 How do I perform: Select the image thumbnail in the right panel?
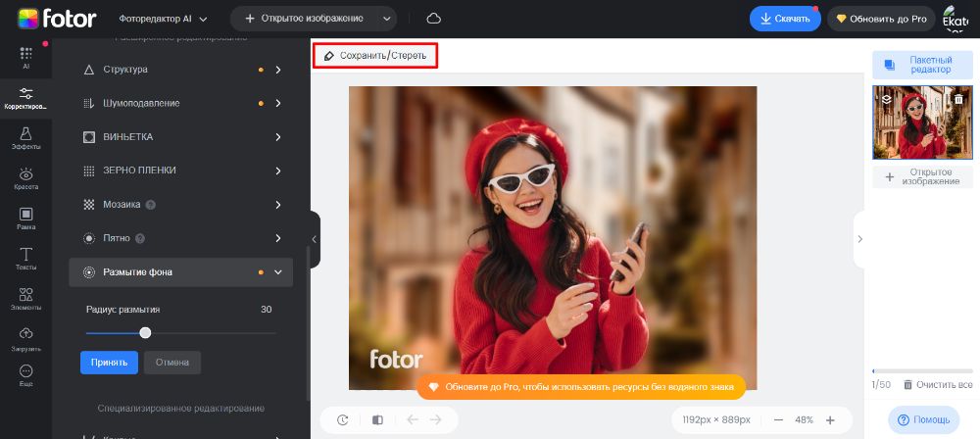(922, 122)
